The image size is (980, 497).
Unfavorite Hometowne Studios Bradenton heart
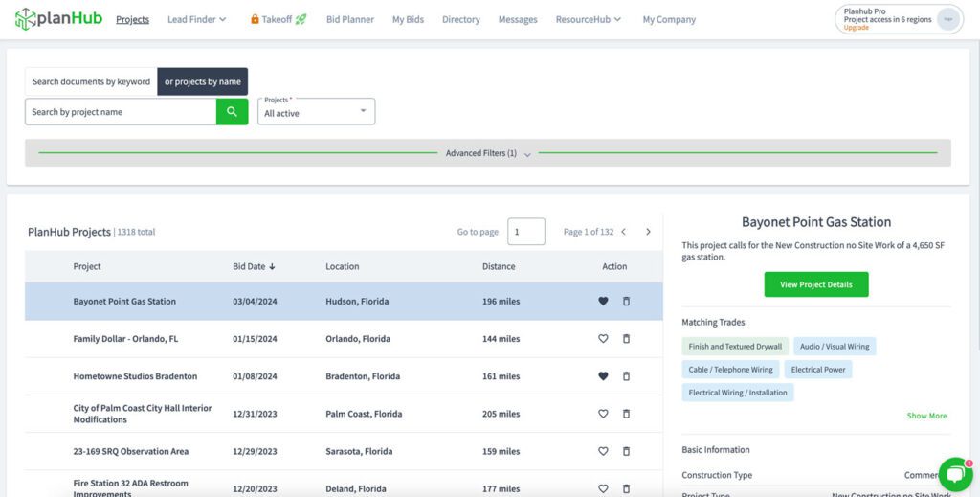[x=603, y=376]
